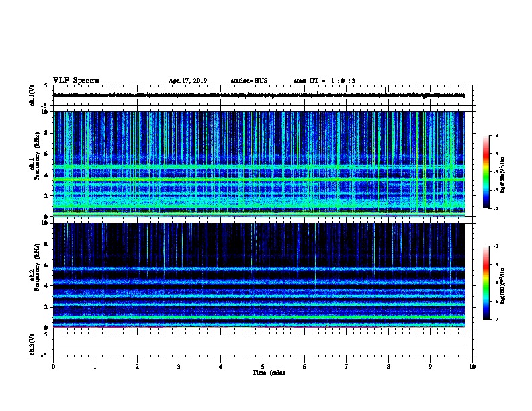Click the "Time (min)" x-axis label
The height and width of the screenshot is (411, 532).
coord(269,373)
